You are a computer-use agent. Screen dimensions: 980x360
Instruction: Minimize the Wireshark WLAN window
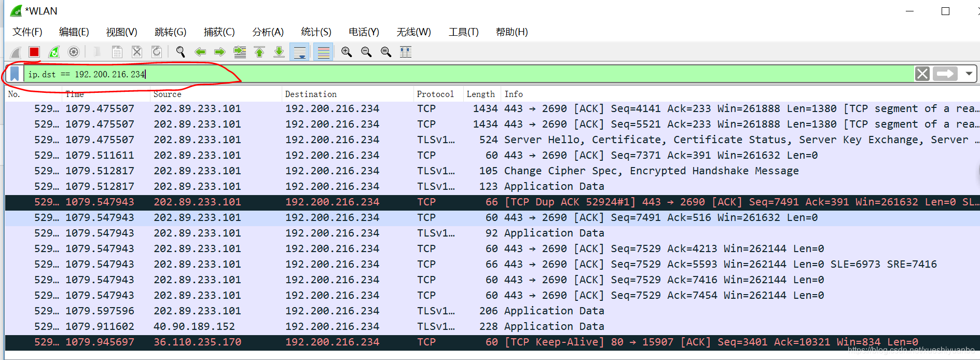coord(909,11)
